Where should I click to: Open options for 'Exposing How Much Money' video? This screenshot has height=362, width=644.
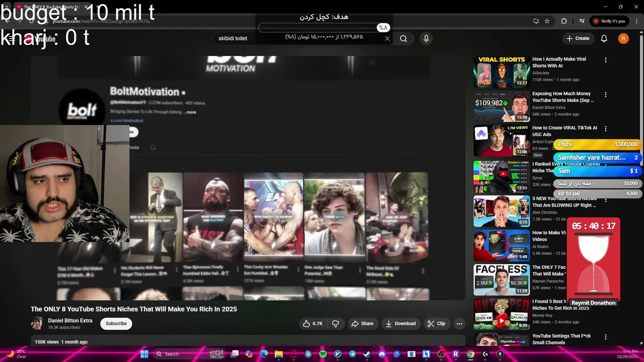[x=606, y=95]
